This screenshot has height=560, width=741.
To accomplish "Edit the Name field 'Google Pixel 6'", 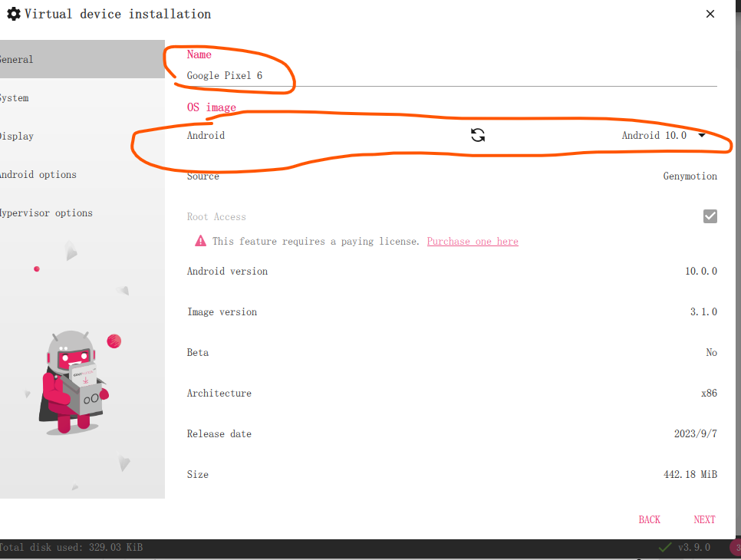I will [x=452, y=76].
